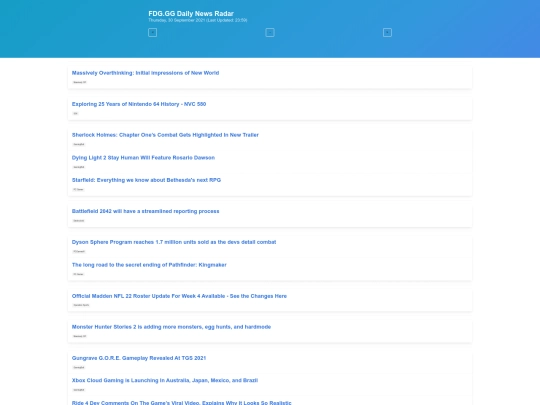Open Gungrave G.O.R.E. Gameplay Revealed article
This screenshot has height=405, width=540.
coord(139,358)
